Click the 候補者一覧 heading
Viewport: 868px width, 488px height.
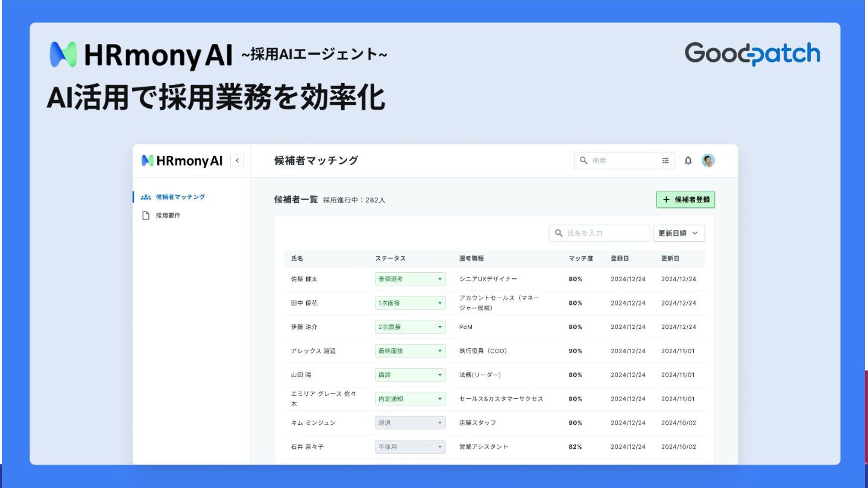(x=295, y=199)
